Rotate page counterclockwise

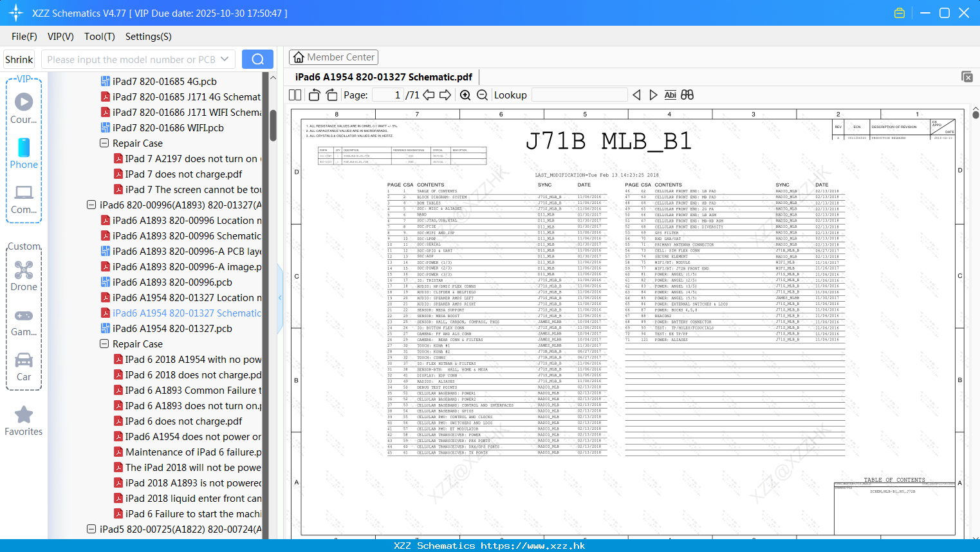pos(315,95)
